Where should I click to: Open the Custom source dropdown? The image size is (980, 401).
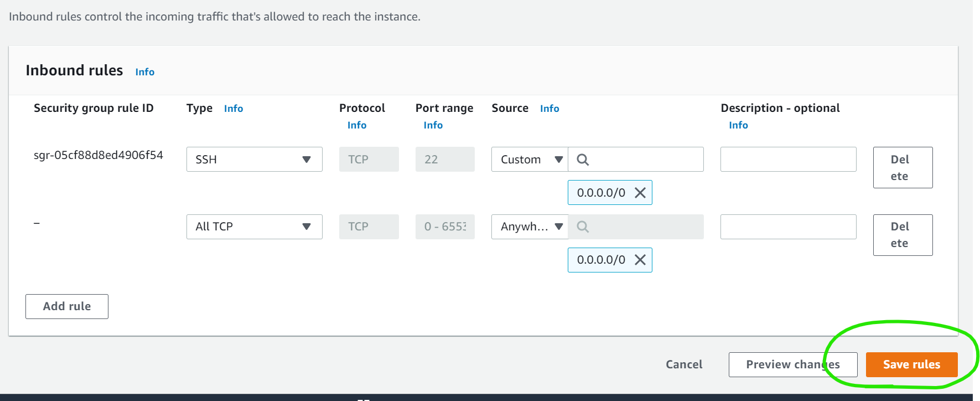click(x=530, y=160)
